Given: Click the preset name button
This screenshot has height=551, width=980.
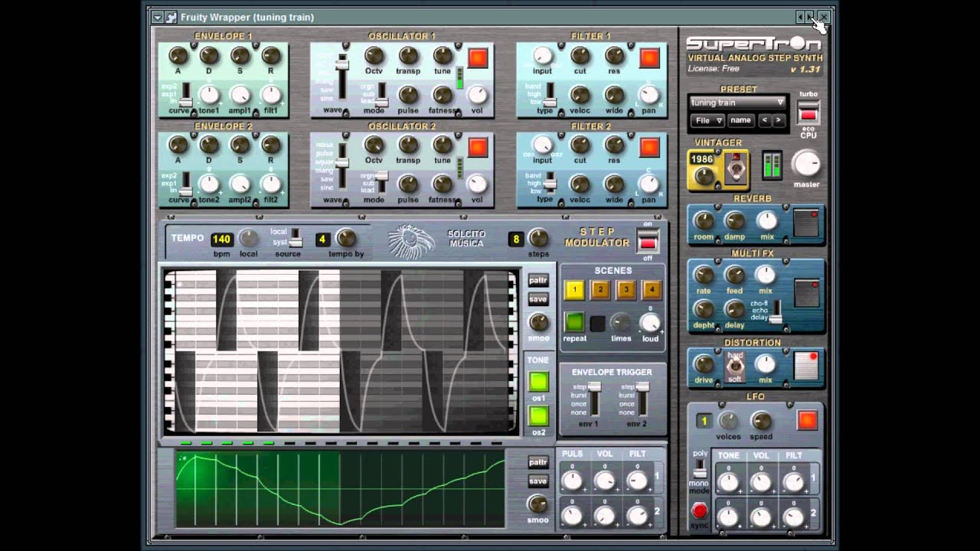Looking at the screenshot, I should [740, 120].
